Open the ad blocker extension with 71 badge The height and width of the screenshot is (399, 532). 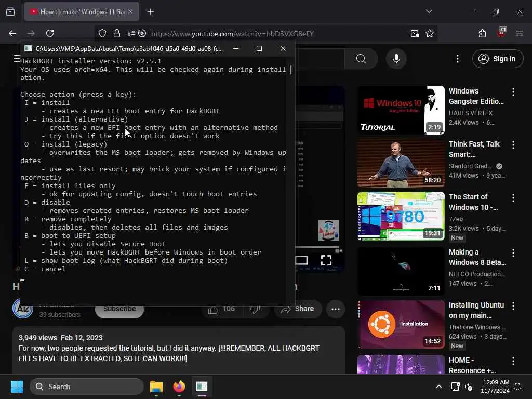click(x=501, y=33)
